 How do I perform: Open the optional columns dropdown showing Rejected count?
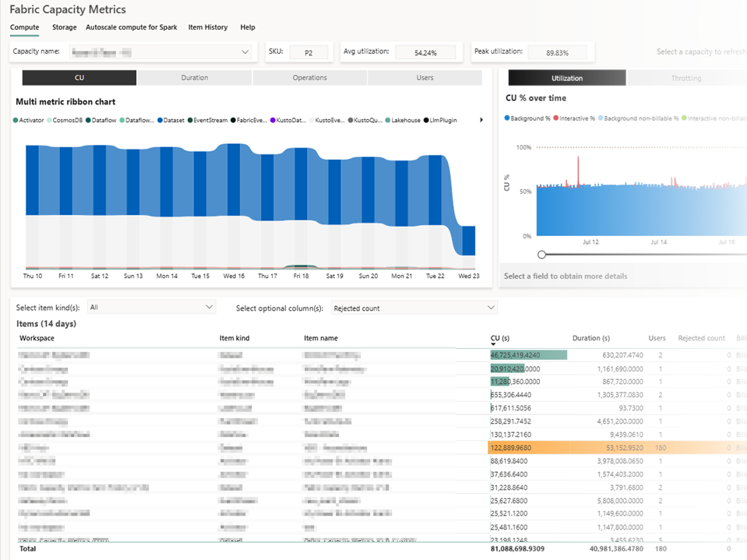coord(414,308)
